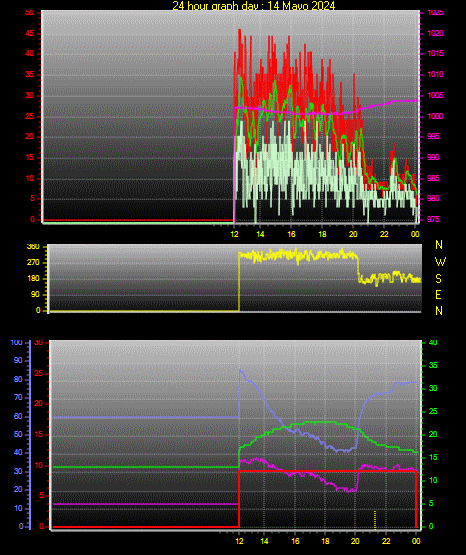The image size is (466, 555).
Task: Select the 16 hour marker under the top graph
Action: [x=291, y=234]
